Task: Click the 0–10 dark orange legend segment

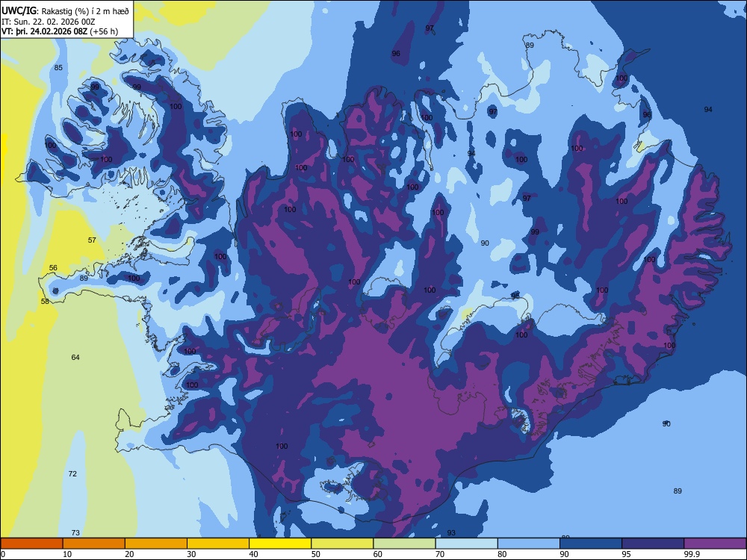Action: [x=31, y=544]
